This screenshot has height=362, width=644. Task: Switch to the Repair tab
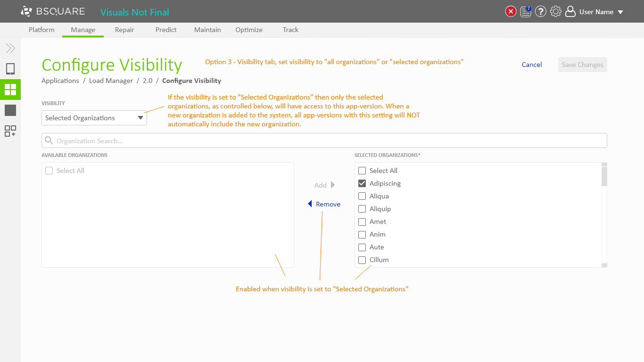(124, 30)
